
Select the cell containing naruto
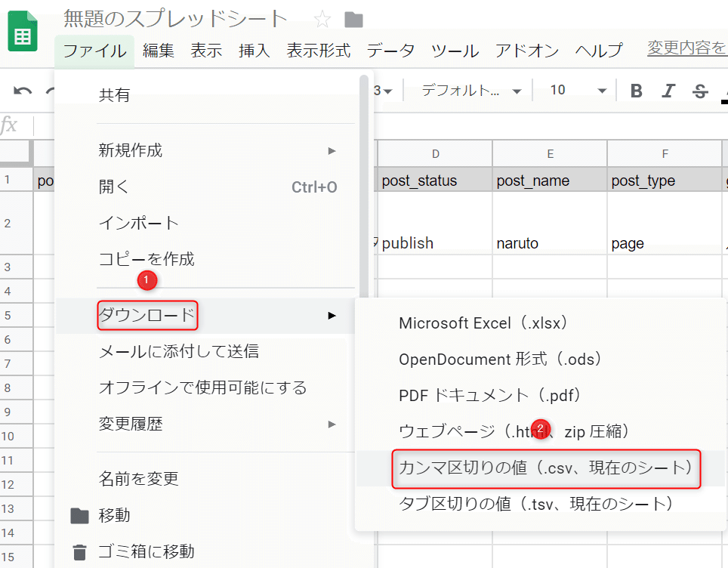(x=550, y=224)
